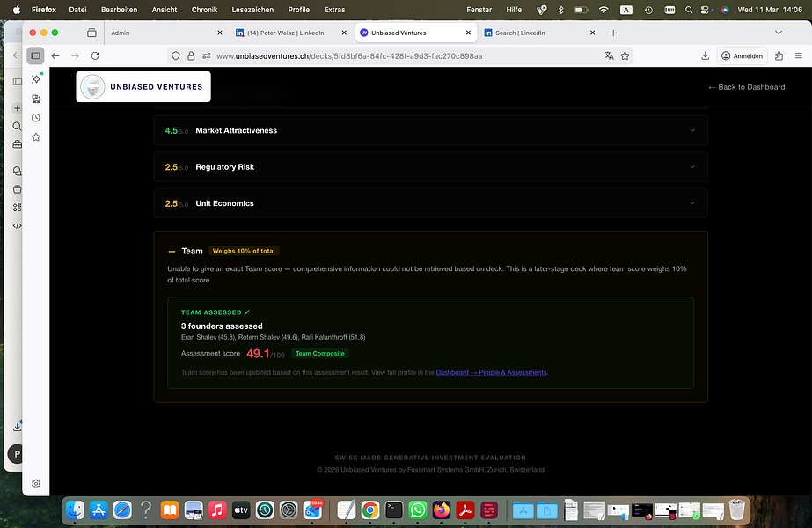812x528 pixels.
Task: Open a new tab with the plus button
Action: coord(613,33)
